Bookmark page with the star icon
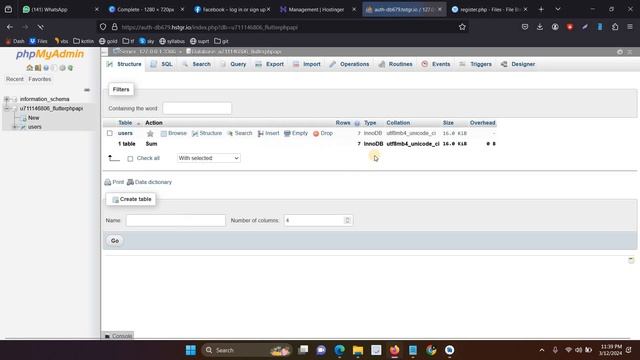Screen dimensions: 640x360 [462, 27]
